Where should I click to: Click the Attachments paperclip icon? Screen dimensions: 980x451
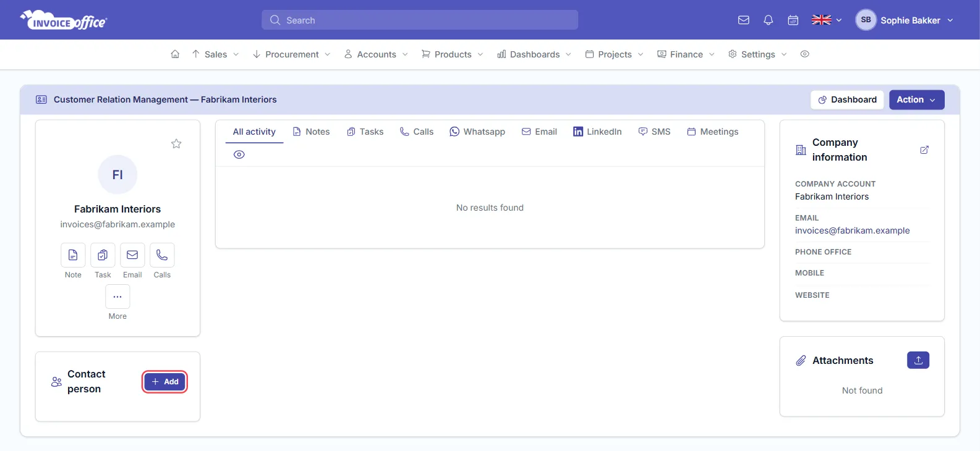coord(801,360)
